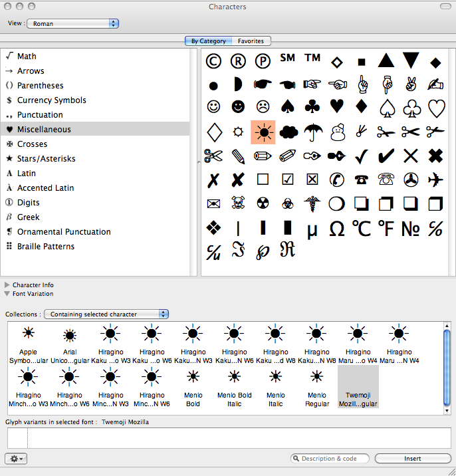456x476 pixels.
Task: Open the Ornamental Punctuation category
Action: 95,231
